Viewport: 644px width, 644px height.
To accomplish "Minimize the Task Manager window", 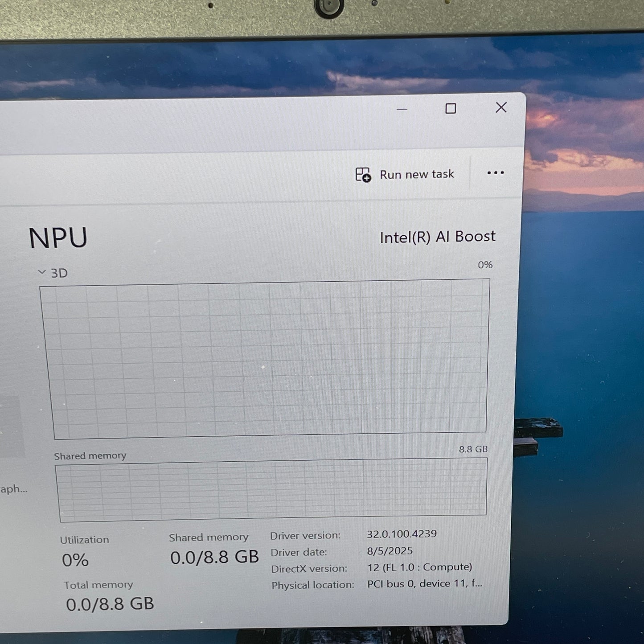I will [x=402, y=109].
